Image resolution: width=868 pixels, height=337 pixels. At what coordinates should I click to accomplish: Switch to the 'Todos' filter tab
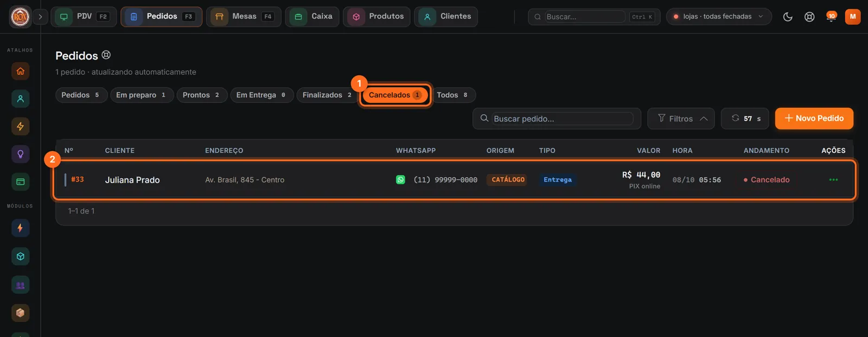[453, 95]
